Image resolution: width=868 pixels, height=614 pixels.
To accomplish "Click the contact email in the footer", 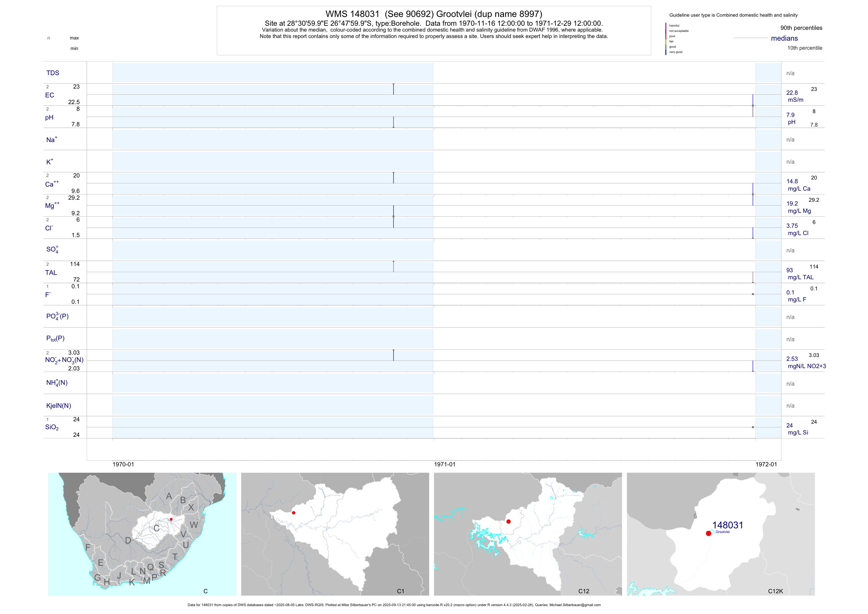I will coord(575,605).
